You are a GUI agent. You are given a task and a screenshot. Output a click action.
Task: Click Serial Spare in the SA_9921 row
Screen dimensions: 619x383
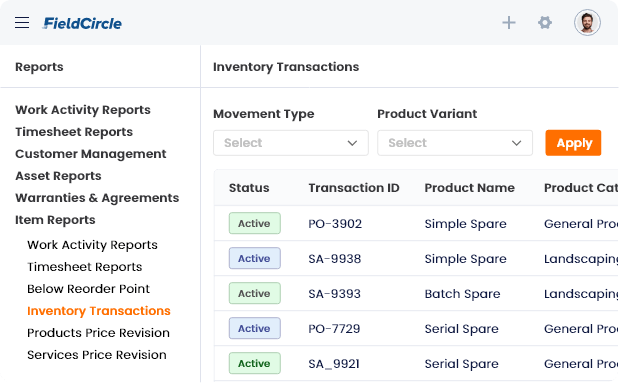(x=461, y=364)
